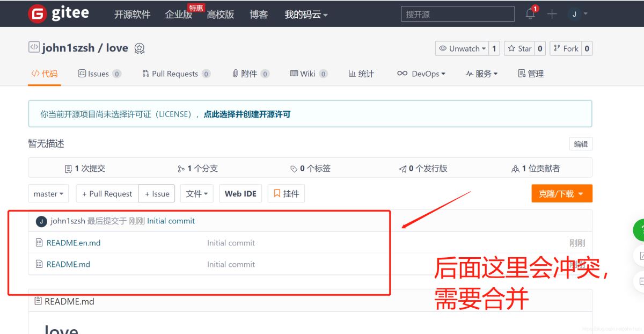Switch to the 统计 tab
644x334 pixels.
tap(361, 74)
